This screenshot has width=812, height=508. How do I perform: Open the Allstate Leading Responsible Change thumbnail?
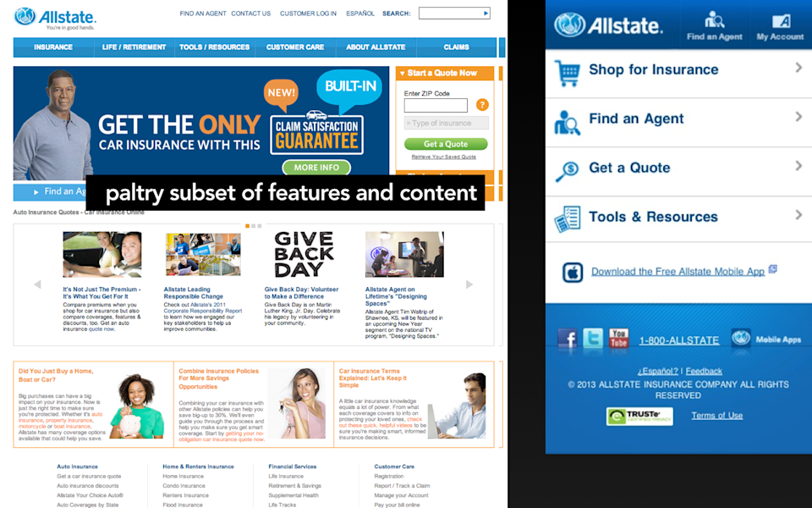[203, 255]
